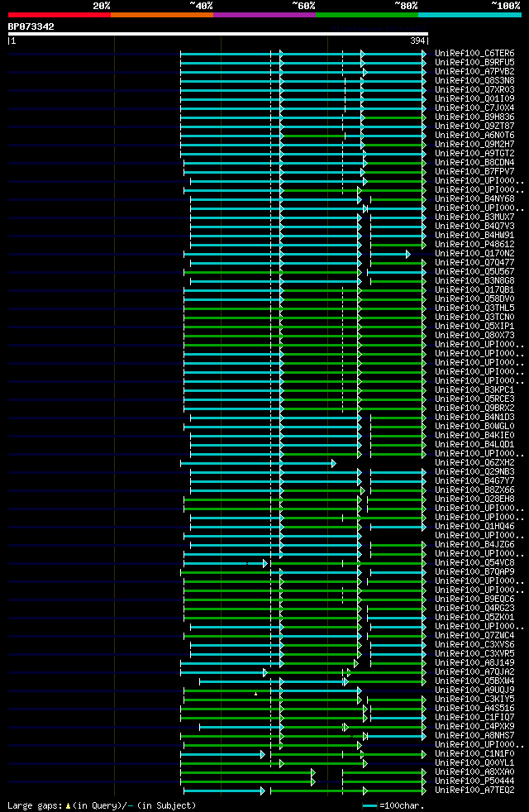Open the last hit UniRef100_A7TEQ2
The height and width of the screenshot is (812, 529).
[x=474, y=791]
